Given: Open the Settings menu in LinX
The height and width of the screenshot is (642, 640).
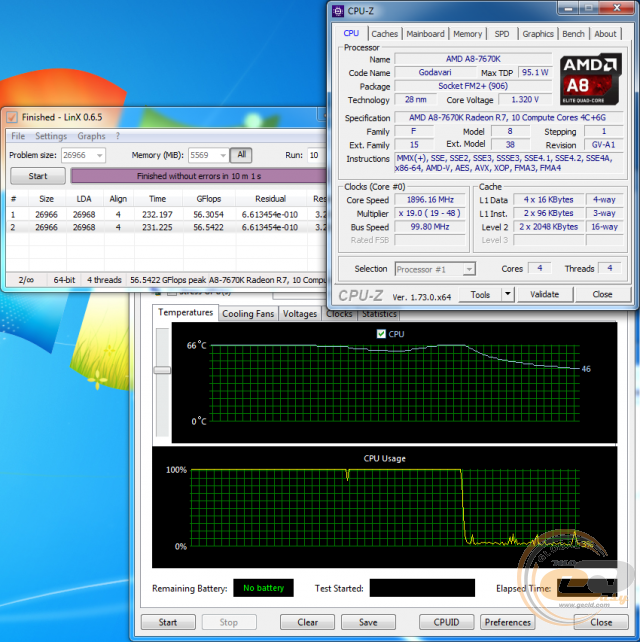Looking at the screenshot, I should pyautogui.click(x=51, y=136).
